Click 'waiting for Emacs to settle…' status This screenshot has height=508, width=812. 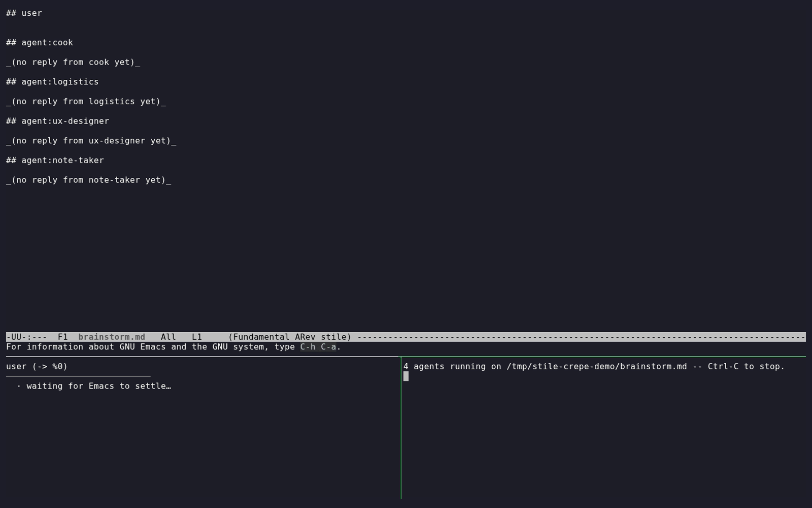[x=98, y=386]
